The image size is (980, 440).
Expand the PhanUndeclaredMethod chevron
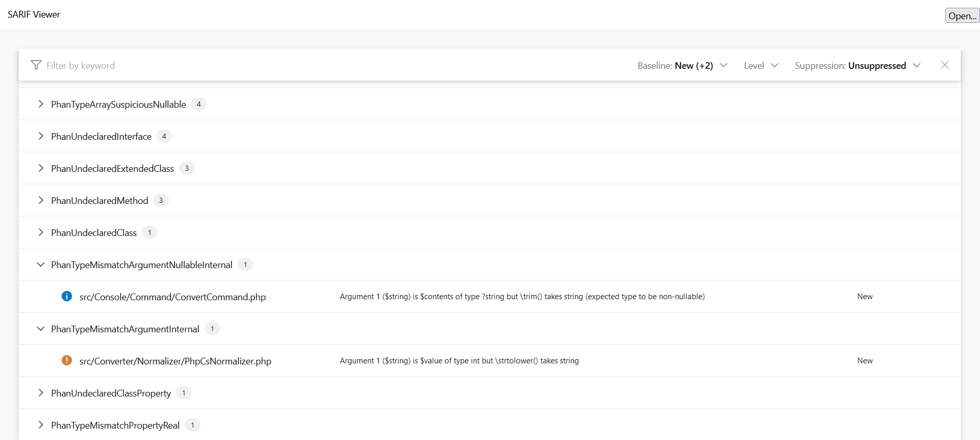click(41, 200)
